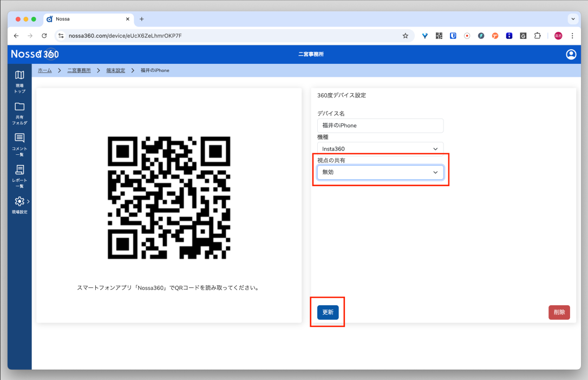Go to 端末設定 breadcrumb link
The image size is (588, 380).
(x=115, y=70)
